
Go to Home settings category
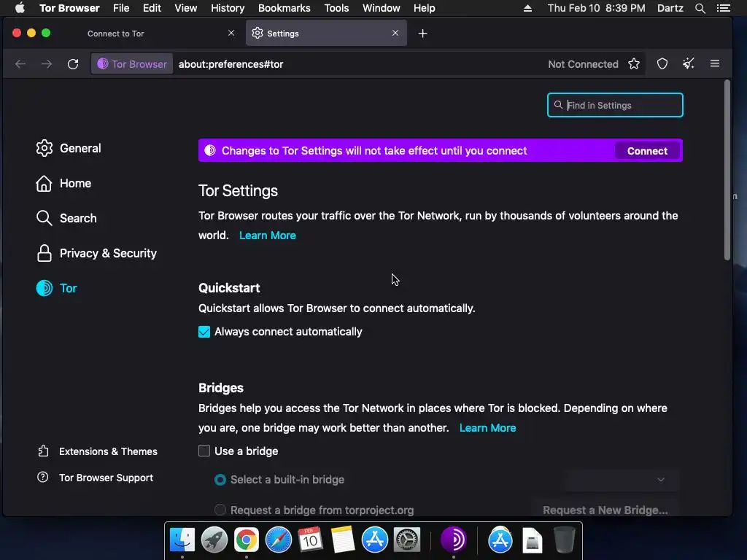pyautogui.click(x=64, y=183)
